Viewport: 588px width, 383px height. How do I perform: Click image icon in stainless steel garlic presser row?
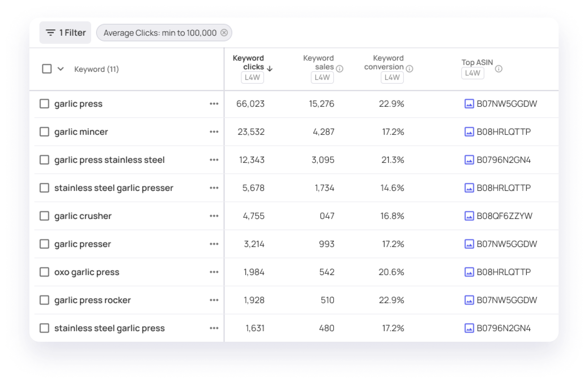pos(469,188)
